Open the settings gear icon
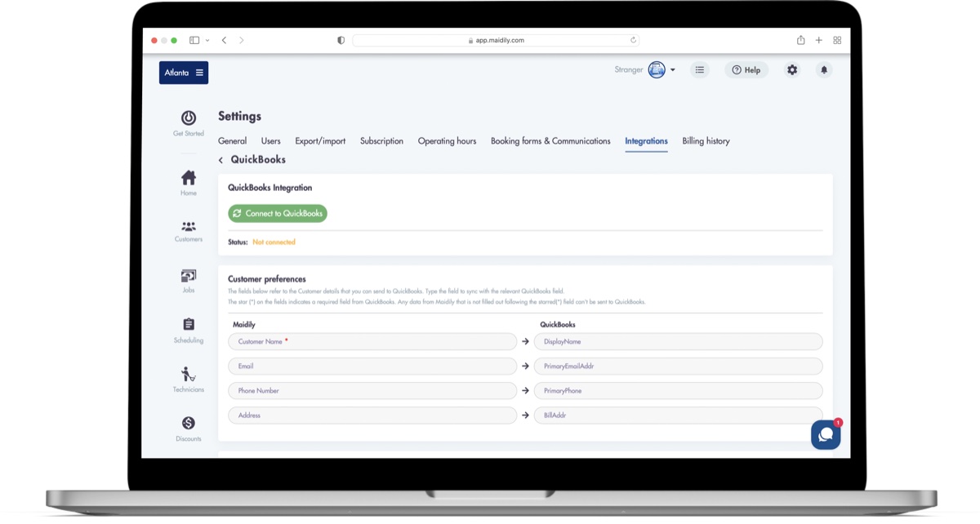Viewport: 980px width, 524px height. [x=791, y=70]
